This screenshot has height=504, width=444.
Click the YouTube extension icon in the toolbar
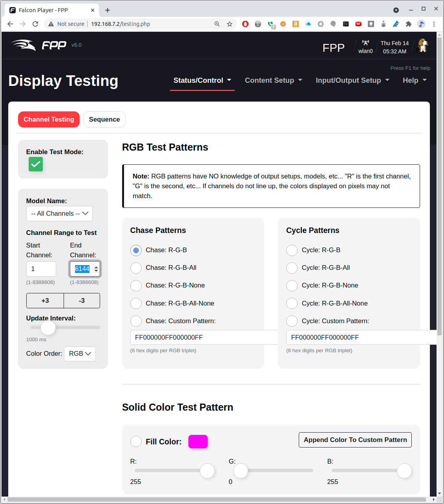pos(358,24)
